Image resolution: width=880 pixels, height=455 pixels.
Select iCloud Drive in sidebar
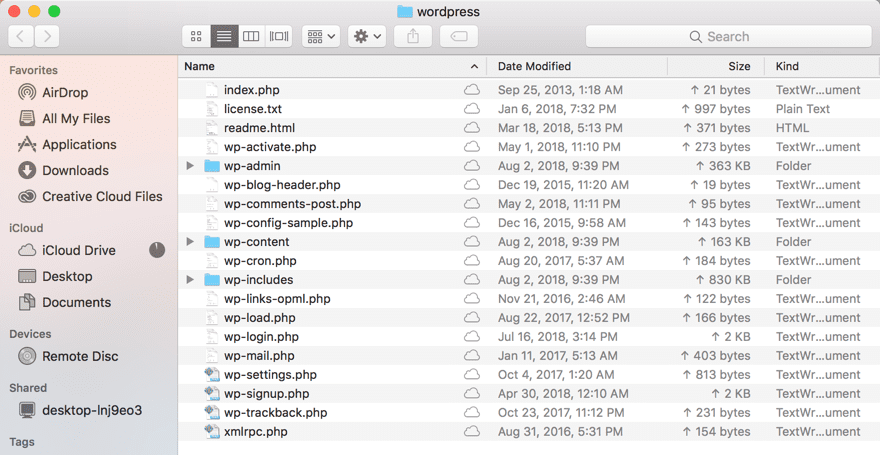coord(78,250)
